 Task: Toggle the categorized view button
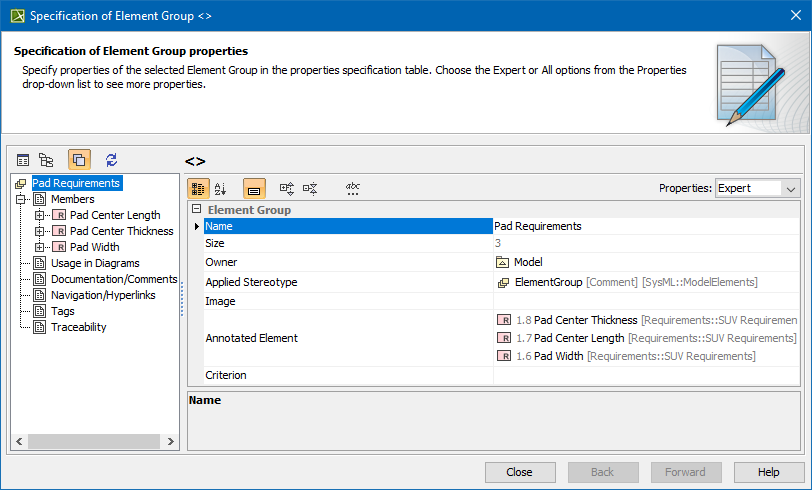pyautogui.click(x=198, y=188)
